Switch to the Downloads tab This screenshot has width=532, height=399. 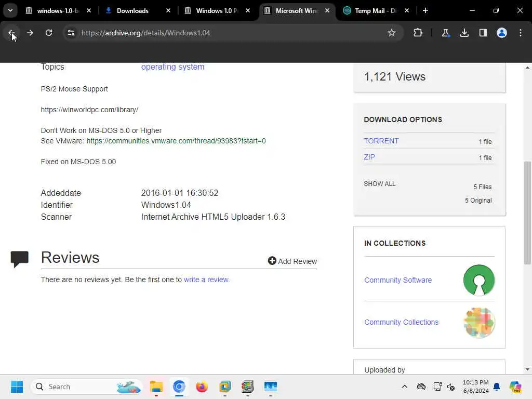click(132, 11)
